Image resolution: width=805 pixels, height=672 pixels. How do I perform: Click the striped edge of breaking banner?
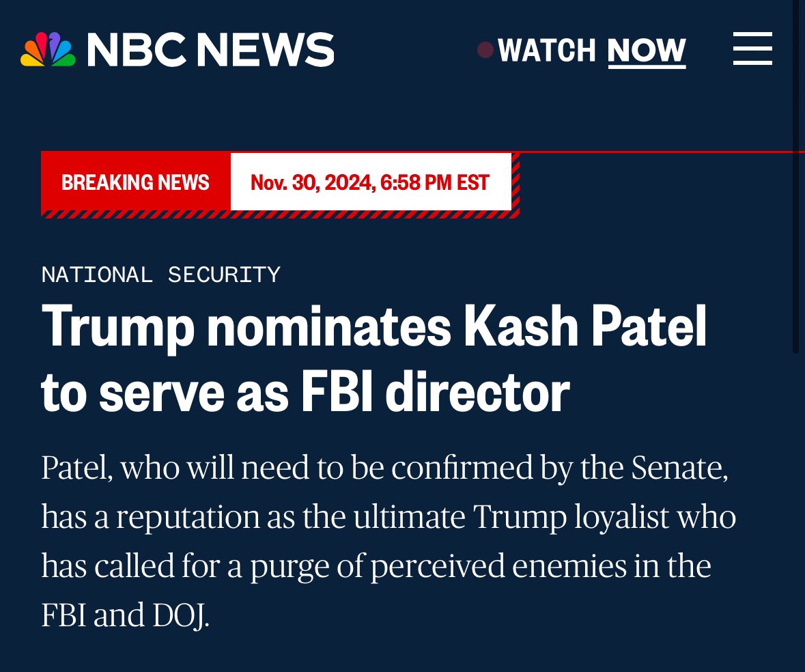coord(516,183)
